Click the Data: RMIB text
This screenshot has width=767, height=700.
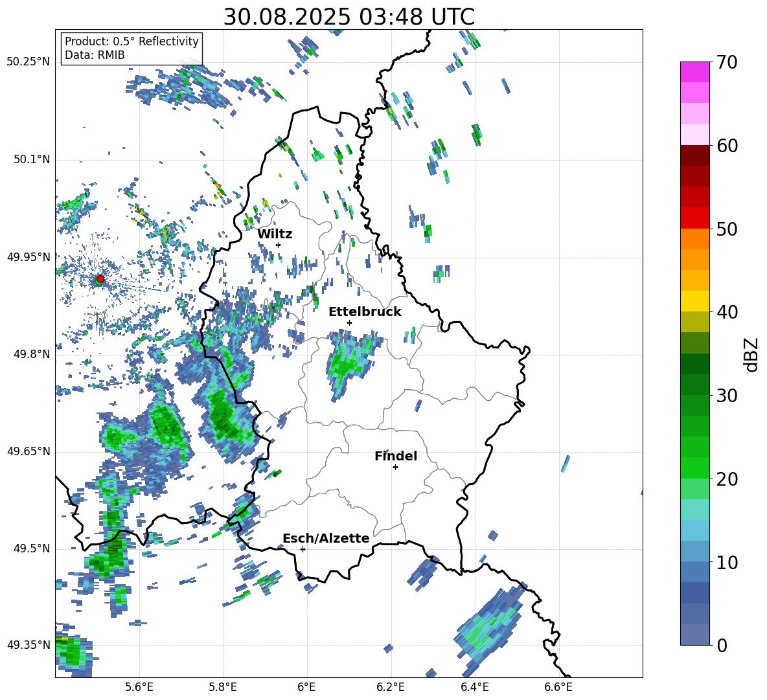[95, 55]
